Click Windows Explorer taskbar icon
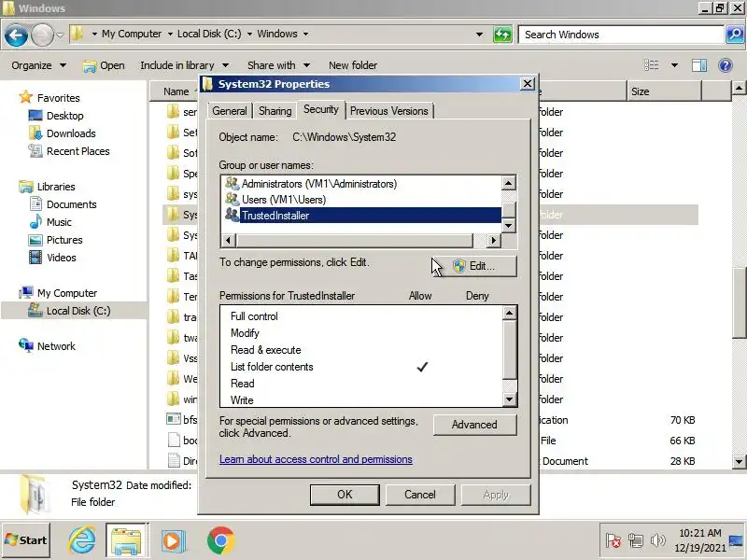The width and height of the screenshot is (747, 560). tap(126, 540)
